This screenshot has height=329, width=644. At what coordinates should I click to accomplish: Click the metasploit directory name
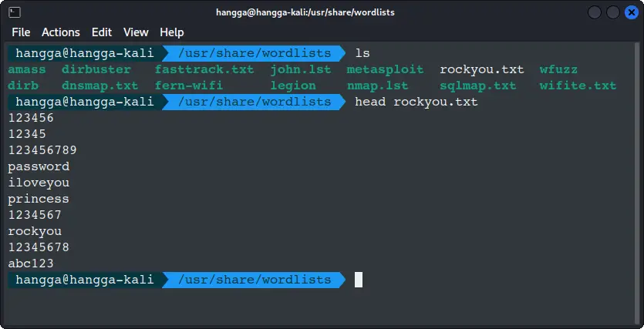[x=385, y=70]
